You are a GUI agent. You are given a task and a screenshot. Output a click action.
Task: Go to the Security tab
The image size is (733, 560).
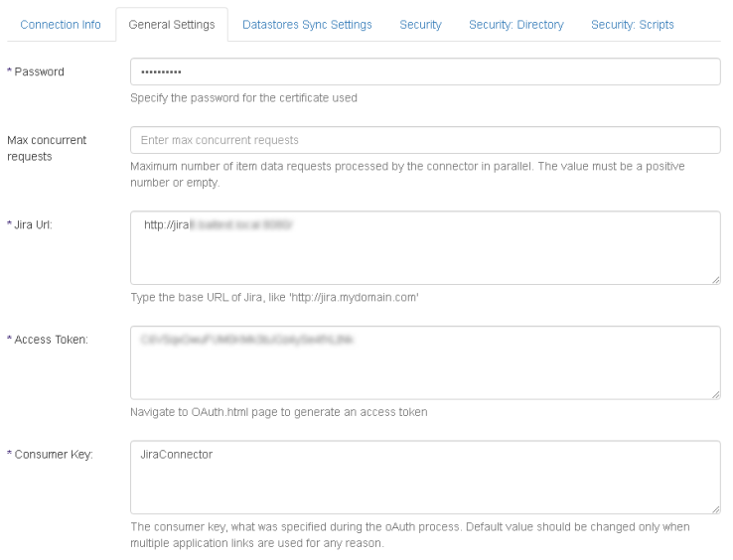click(420, 25)
